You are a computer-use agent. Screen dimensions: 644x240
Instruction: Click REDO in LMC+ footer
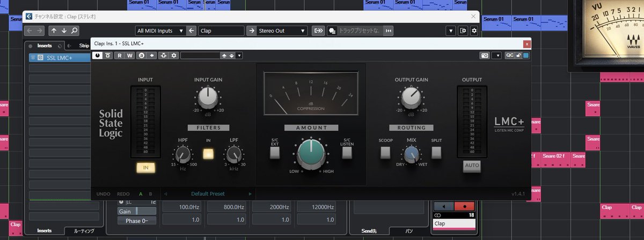123,194
